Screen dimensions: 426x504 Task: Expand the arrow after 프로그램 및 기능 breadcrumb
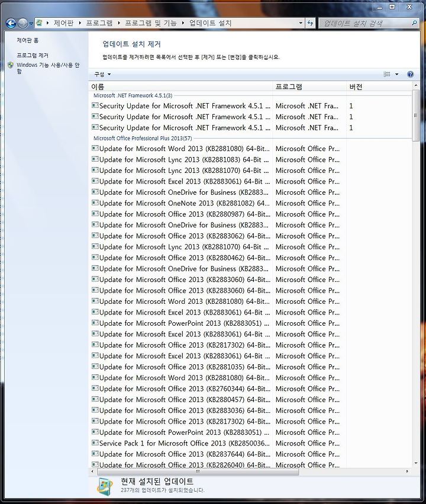coord(183,23)
